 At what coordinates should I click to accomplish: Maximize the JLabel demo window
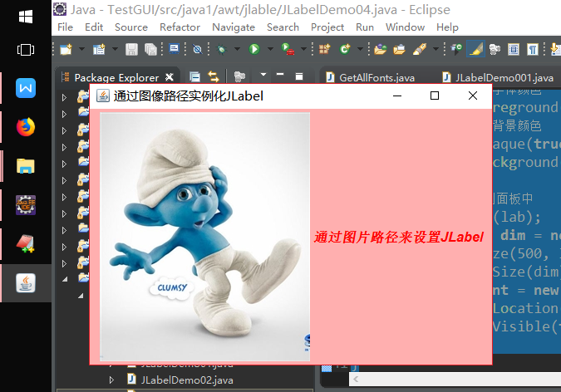coord(435,96)
